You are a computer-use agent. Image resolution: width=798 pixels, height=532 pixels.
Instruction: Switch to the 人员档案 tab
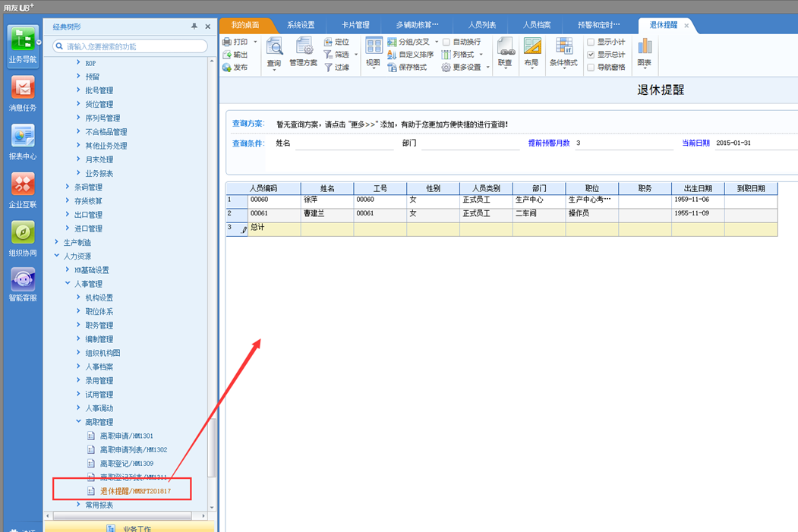[x=537, y=25]
